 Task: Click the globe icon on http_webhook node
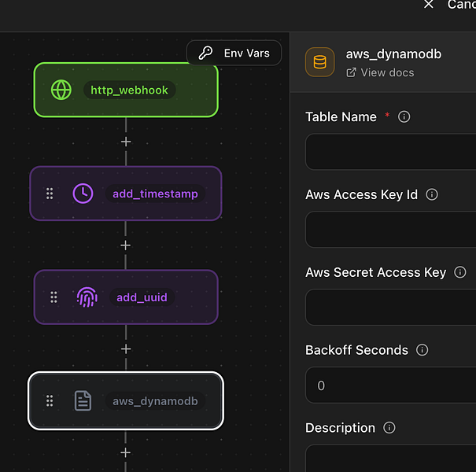pyautogui.click(x=61, y=90)
